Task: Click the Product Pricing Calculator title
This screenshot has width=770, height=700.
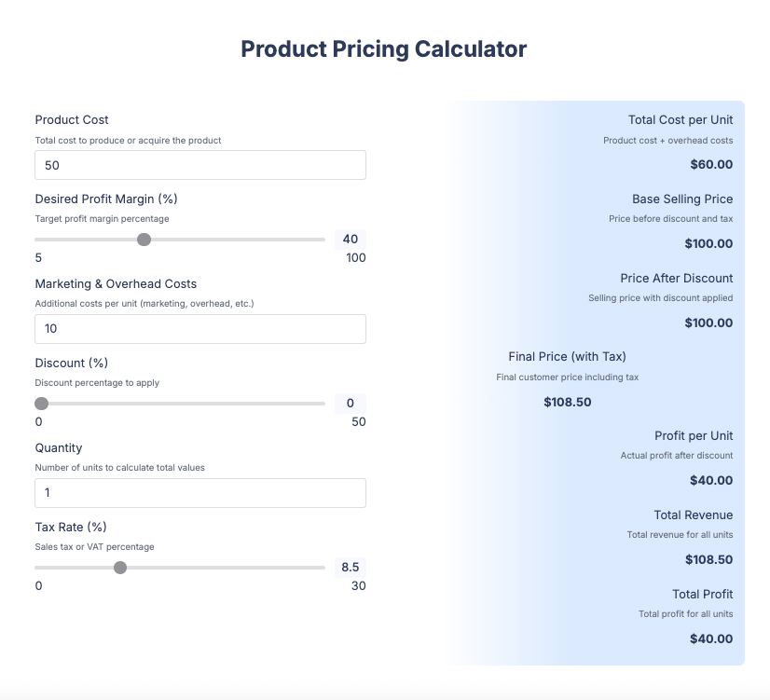Action: click(x=384, y=48)
